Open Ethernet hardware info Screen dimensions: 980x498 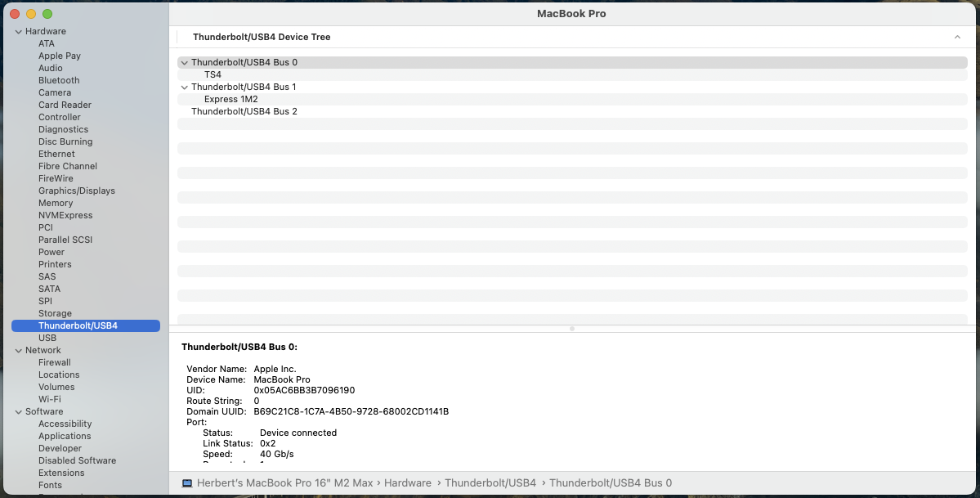coord(56,154)
